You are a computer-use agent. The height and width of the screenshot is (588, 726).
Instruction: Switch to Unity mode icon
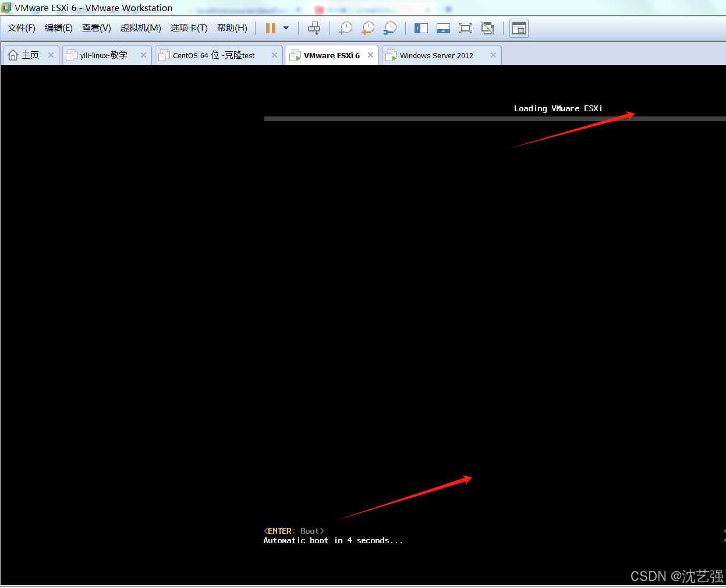[x=487, y=28]
